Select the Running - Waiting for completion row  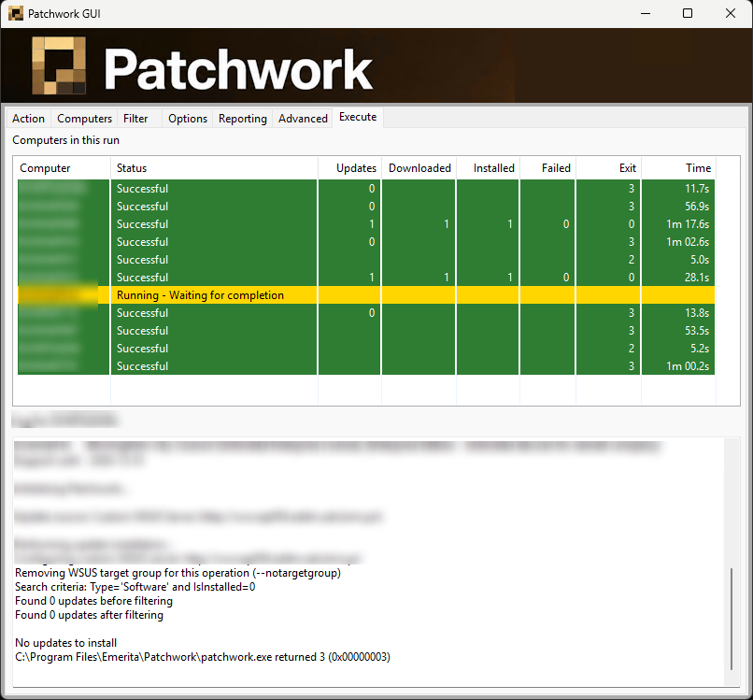[x=366, y=295]
